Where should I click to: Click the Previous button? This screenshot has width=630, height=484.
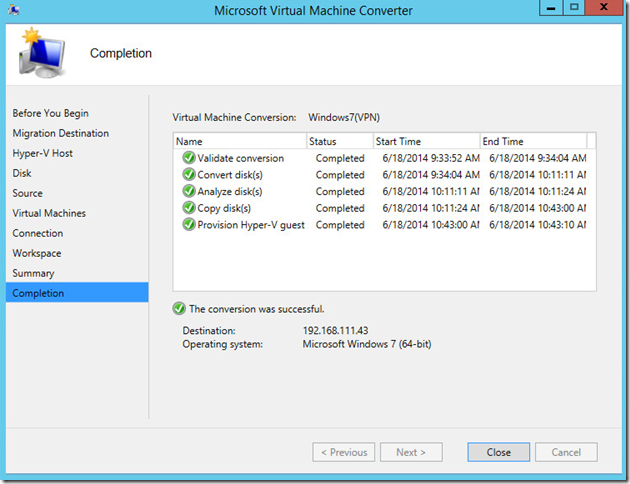pos(344,452)
